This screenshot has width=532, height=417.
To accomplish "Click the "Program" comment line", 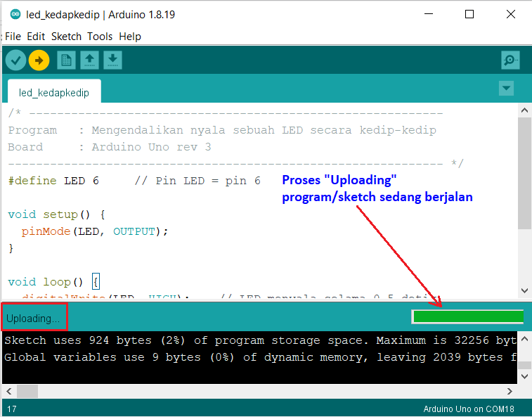I will click(222, 130).
